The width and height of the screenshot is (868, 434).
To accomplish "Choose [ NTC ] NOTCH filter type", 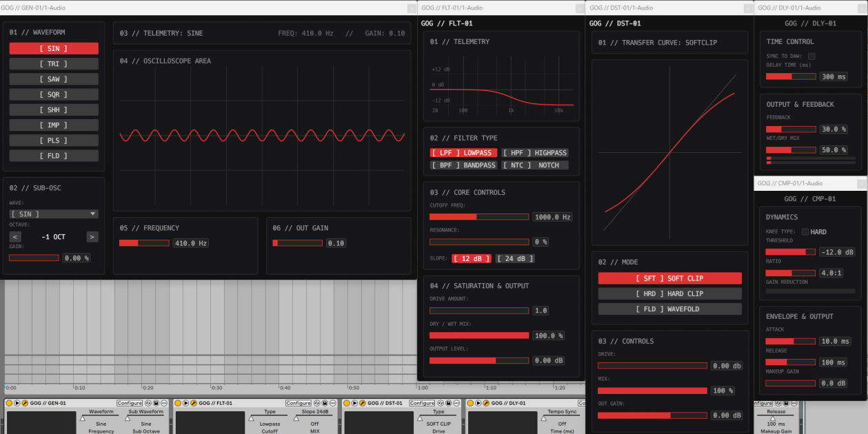I will tap(535, 165).
